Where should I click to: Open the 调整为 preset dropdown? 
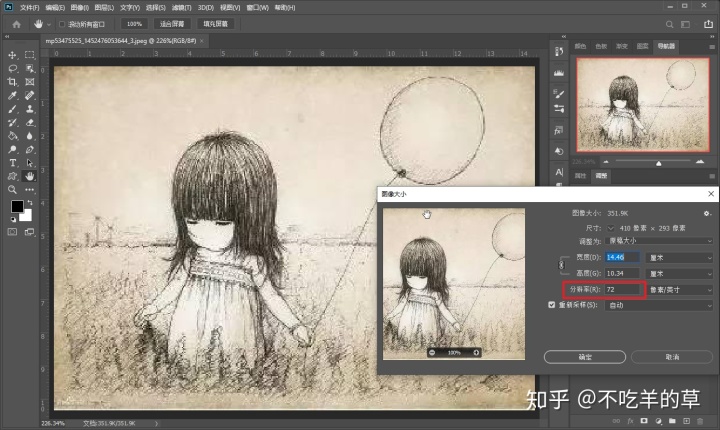tap(658, 241)
